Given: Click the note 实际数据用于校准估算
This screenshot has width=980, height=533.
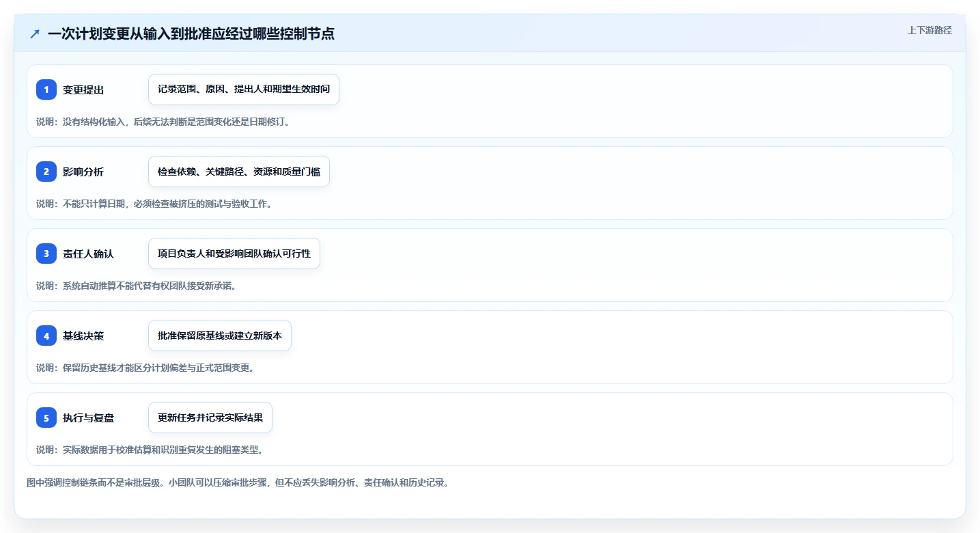Looking at the screenshot, I should (150, 450).
